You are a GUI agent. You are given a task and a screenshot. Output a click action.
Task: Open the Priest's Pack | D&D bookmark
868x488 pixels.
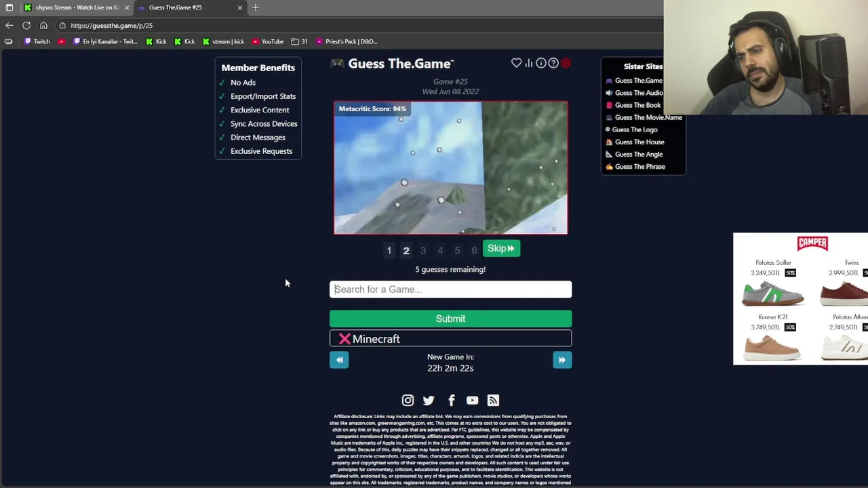pos(346,41)
